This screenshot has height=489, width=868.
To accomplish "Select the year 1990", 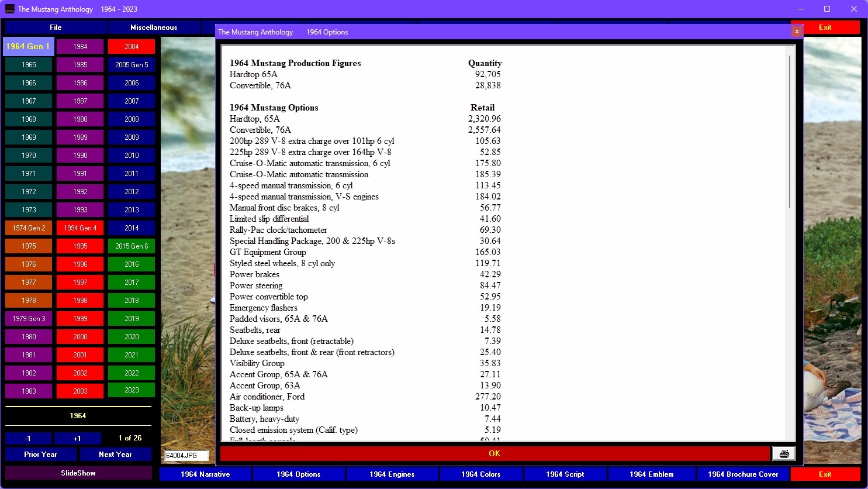I will coord(80,156).
